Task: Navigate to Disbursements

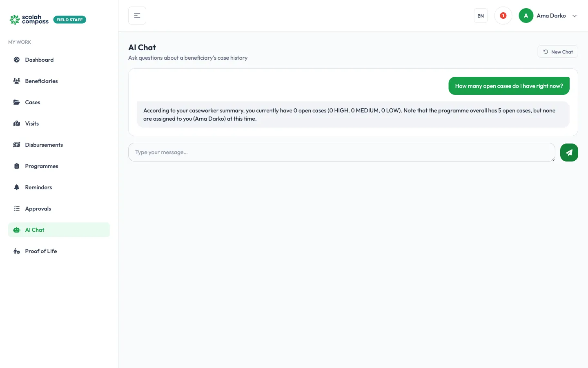Action: click(59, 145)
